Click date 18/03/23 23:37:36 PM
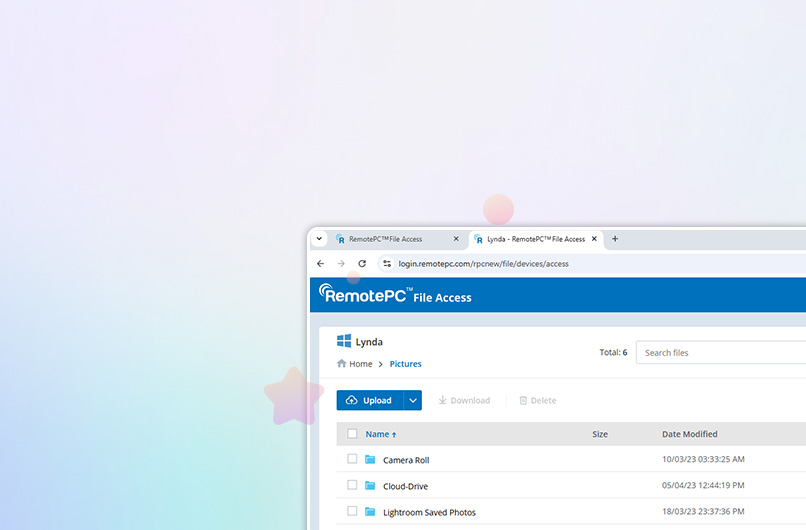Viewport: 806px width, 530px height. point(703,511)
